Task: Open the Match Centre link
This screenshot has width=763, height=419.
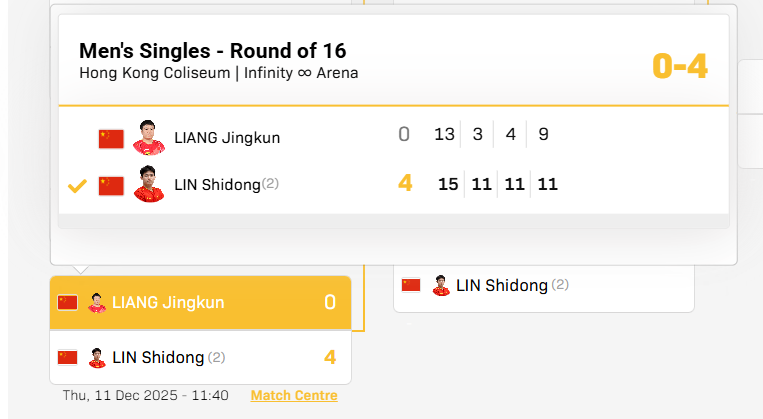Action: [294, 396]
